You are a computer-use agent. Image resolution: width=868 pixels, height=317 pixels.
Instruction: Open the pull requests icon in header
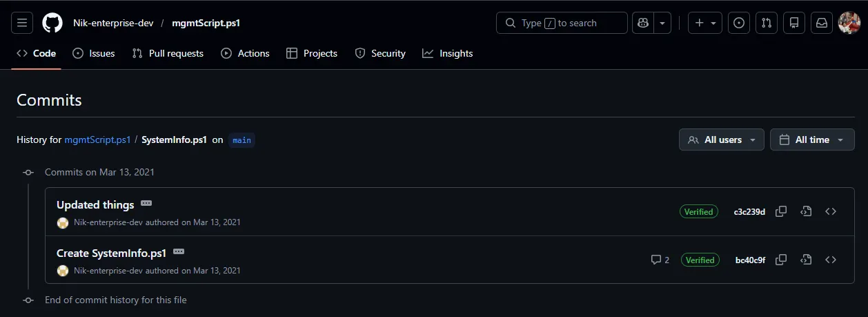[766, 23]
